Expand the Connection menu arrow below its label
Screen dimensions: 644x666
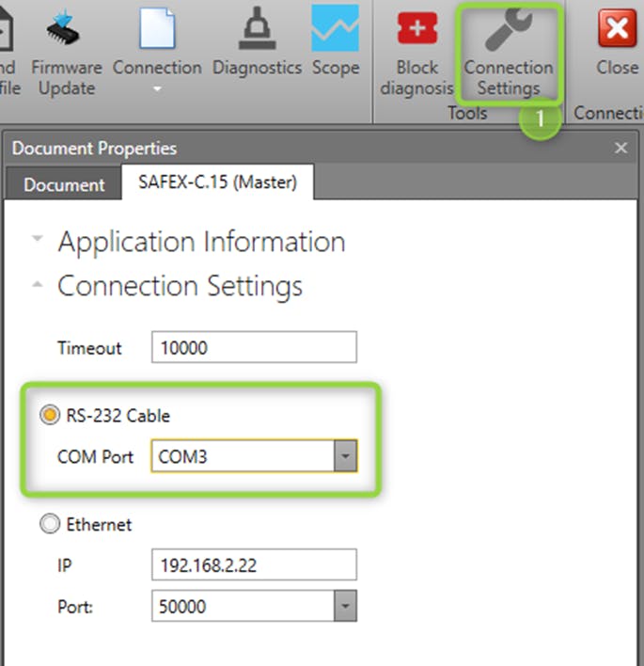[157, 89]
